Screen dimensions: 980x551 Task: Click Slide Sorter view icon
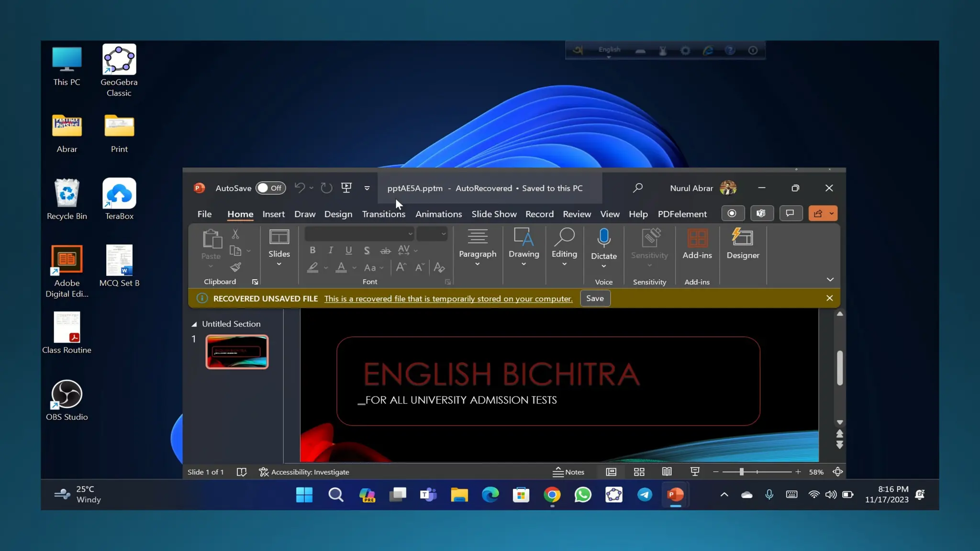point(639,472)
